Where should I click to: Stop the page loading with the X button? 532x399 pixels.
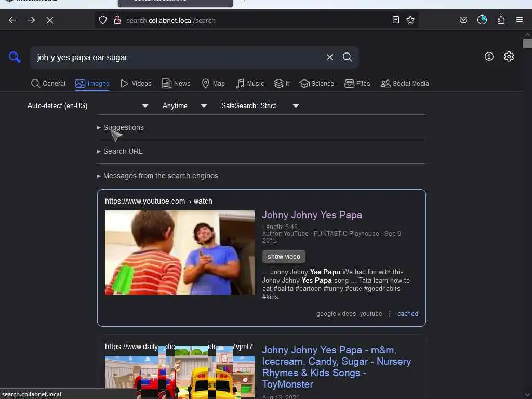[50, 20]
